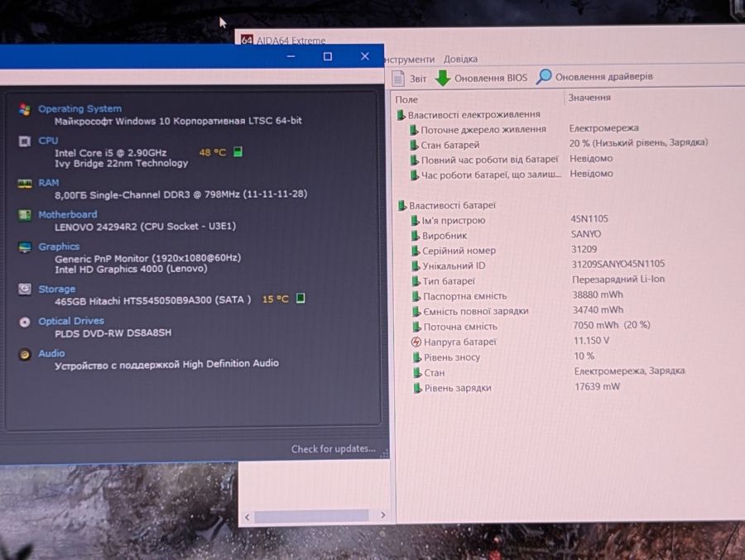Click the RAM module icon
This screenshot has width=745, height=560.
pos(25,184)
